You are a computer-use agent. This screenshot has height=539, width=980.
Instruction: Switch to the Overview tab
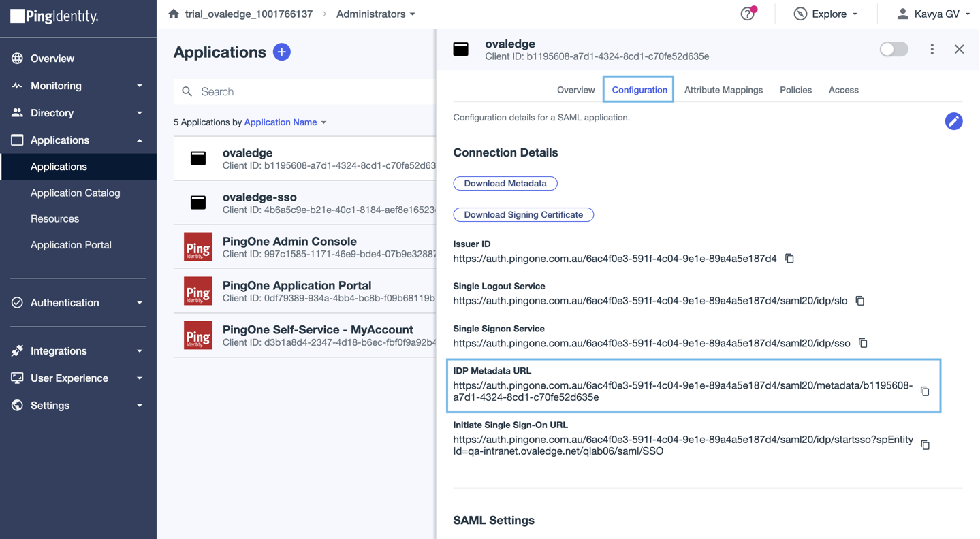[x=575, y=90]
